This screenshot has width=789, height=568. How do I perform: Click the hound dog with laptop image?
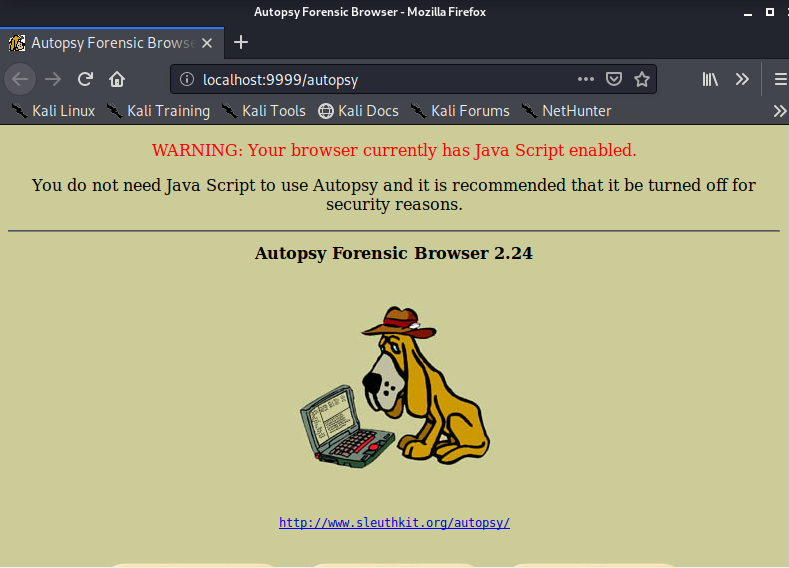coord(395,387)
